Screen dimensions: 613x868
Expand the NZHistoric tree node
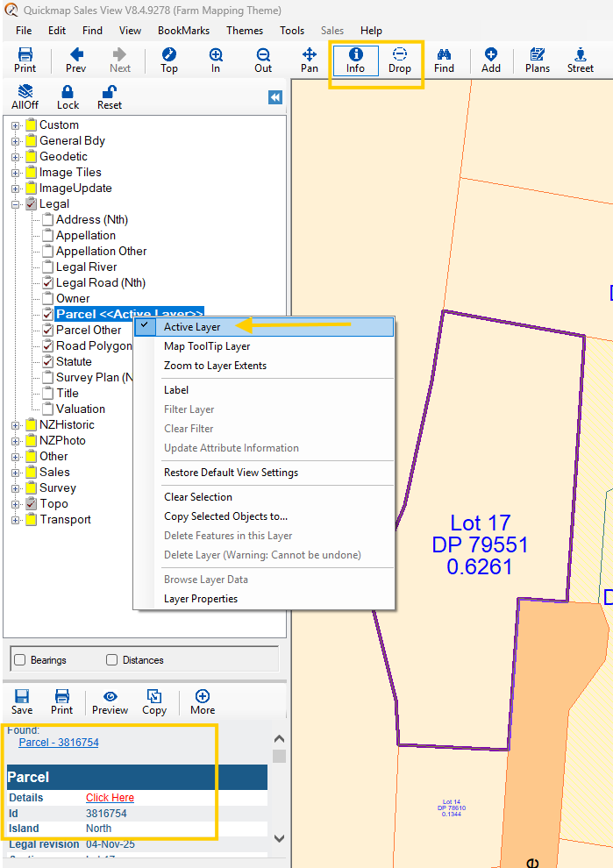[x=16, y=425]
